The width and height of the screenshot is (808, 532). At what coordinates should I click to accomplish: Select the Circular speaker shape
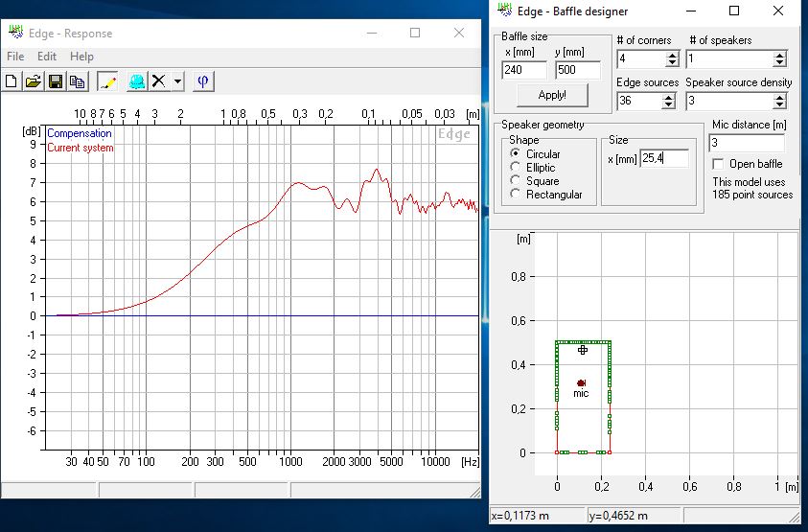pos(515,153)
